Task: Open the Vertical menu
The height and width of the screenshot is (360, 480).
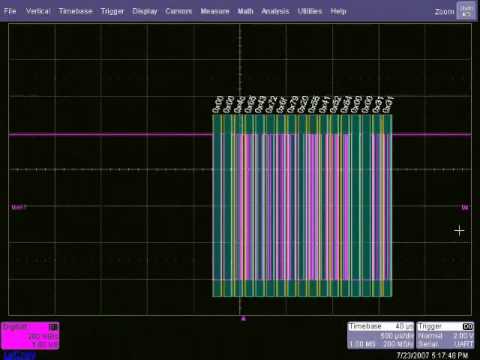Action: (x=38, y=11)
